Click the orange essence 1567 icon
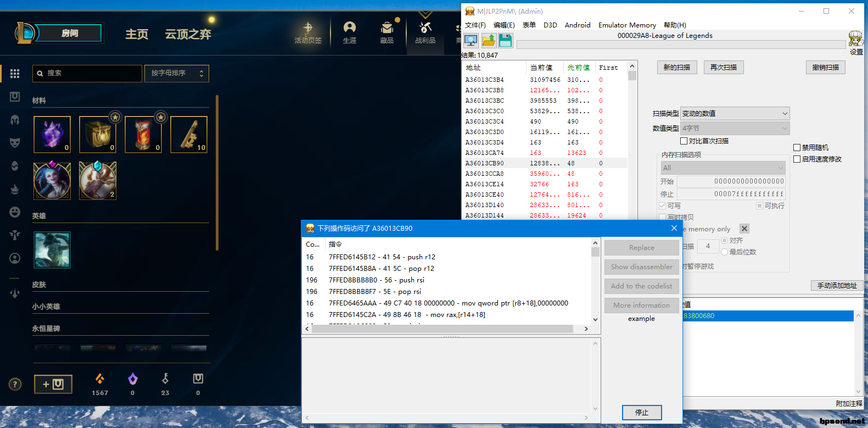This screenshot has width=868, height=428. point(100,379)
